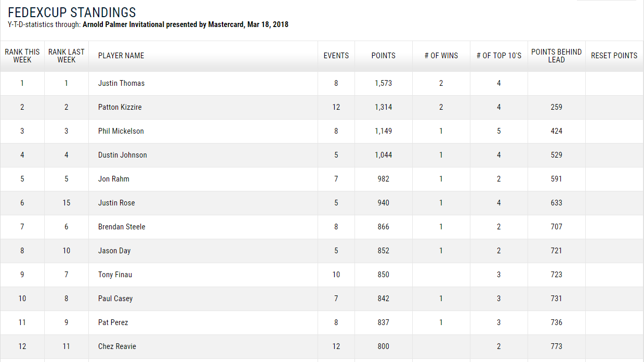Sort standings by Events column

point(336,56)
